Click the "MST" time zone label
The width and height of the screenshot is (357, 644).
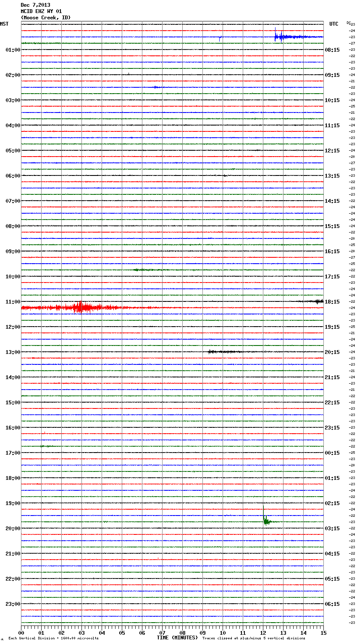[x=4, y=24]
